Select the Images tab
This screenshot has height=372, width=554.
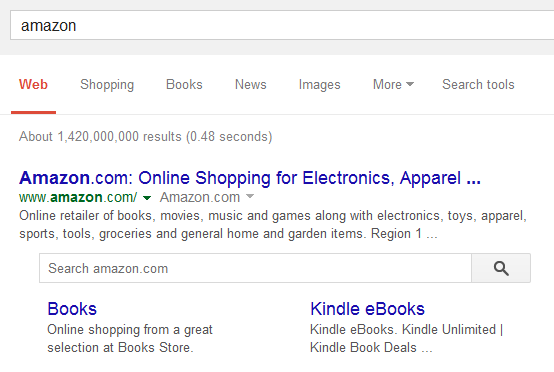[x=319, y=85]
